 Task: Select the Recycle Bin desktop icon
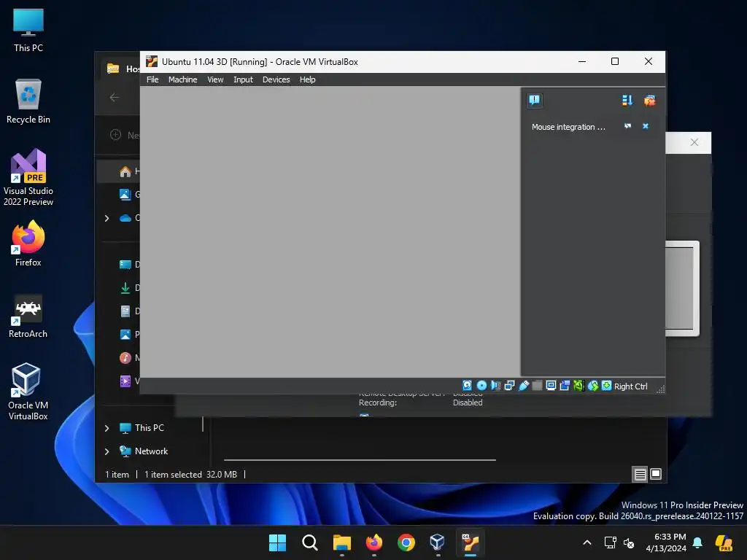pyautogui.click(x=28, y=101)
